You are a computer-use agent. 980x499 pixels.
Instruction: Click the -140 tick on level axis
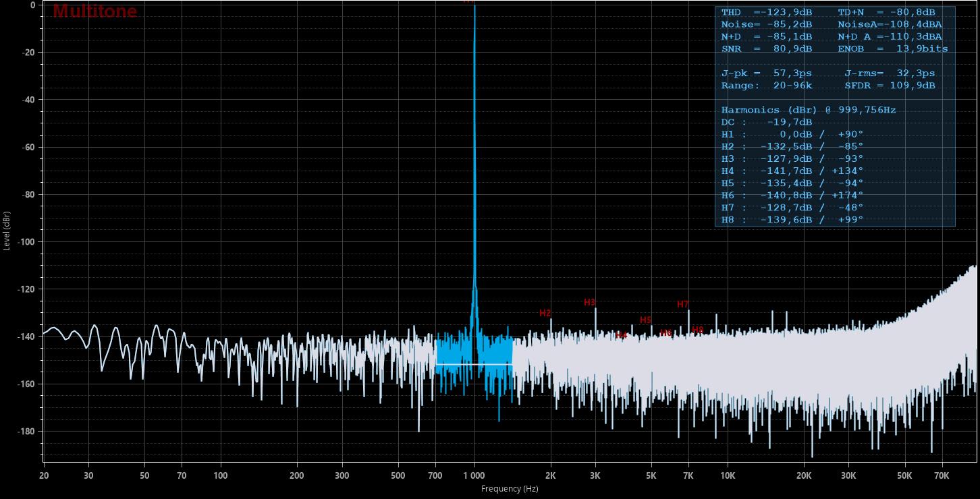coord(27,336)
